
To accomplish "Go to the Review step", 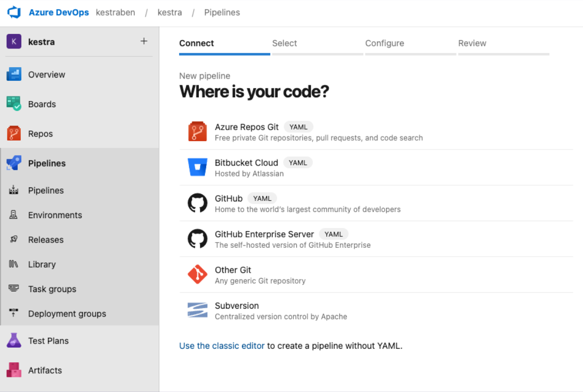I will tap(472, 43).
